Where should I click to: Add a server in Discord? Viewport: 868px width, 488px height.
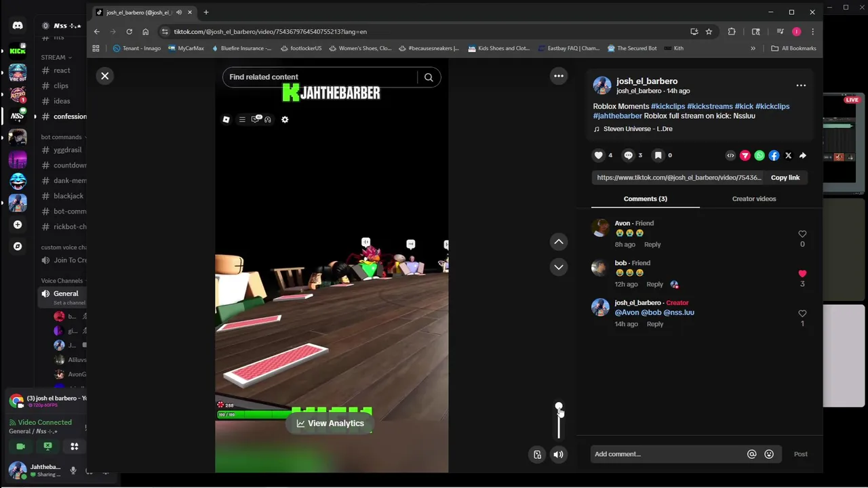coord(18,224)
